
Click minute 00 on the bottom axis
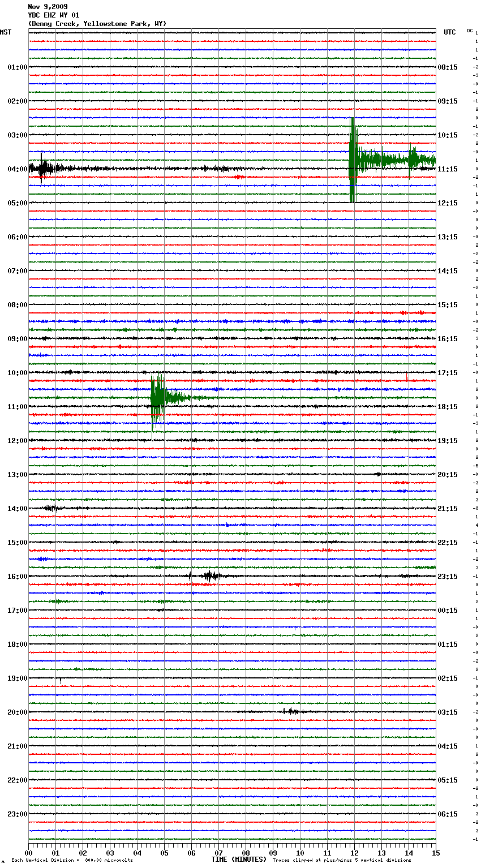pyautogui.click(x=29, y=853)
